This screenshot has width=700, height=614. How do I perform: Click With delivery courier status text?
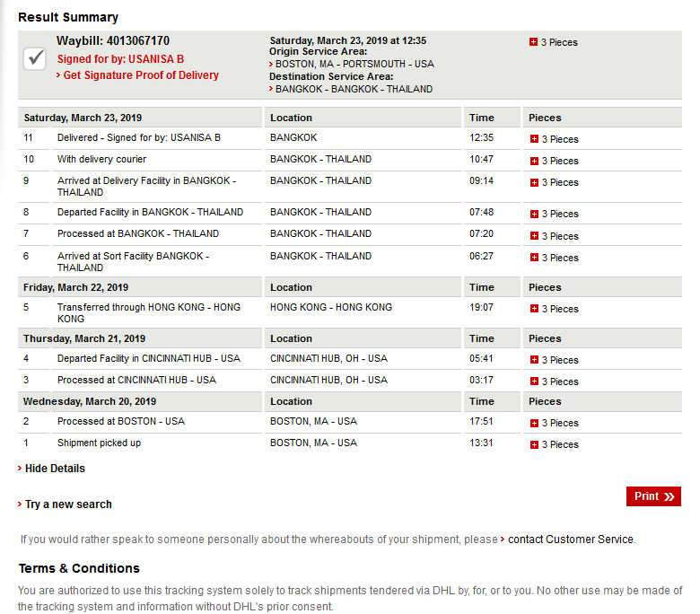101,159
